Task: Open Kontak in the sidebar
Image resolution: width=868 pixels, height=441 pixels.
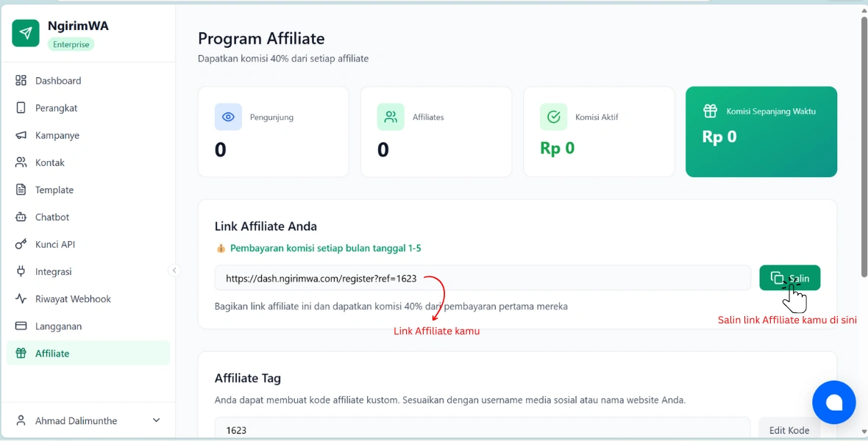Action: pos(49,162)
